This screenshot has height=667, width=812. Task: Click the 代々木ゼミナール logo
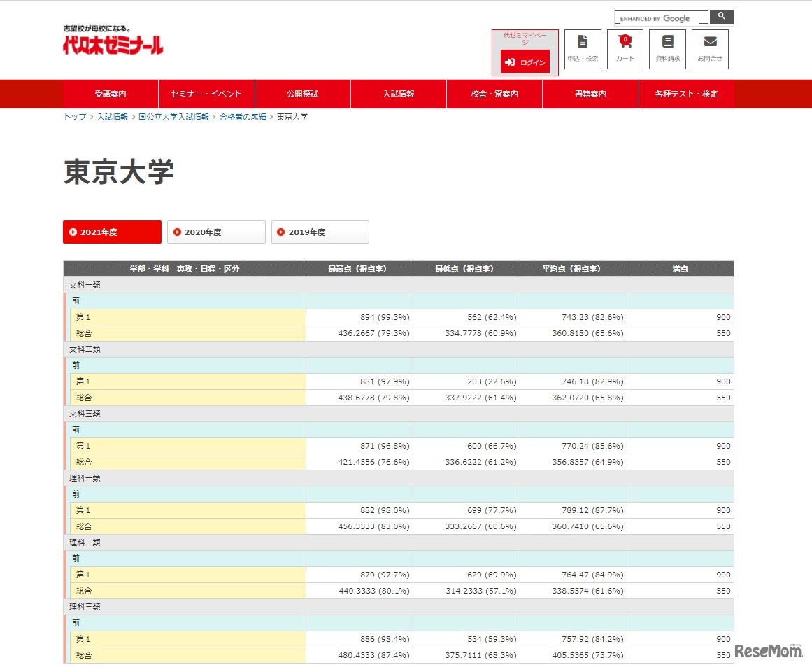pos(112,43)
